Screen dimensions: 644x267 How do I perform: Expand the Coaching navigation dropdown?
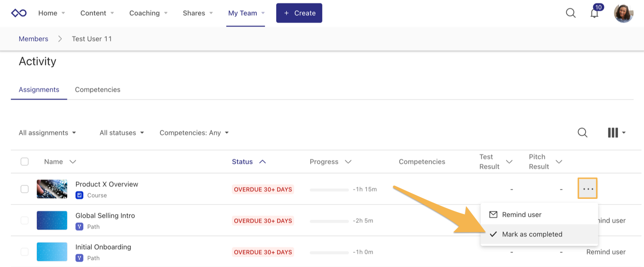[x=148, y=13]
